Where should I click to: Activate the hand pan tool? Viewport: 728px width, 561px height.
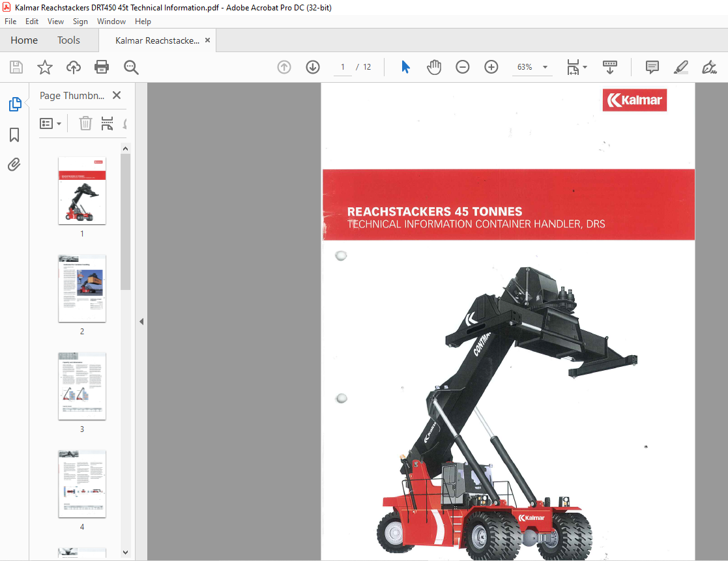(434, 67)
